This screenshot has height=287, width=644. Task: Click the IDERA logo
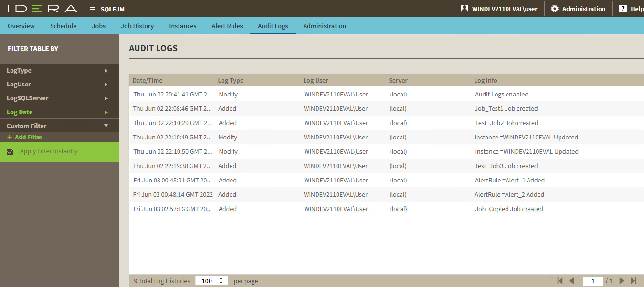click(42, 9)
